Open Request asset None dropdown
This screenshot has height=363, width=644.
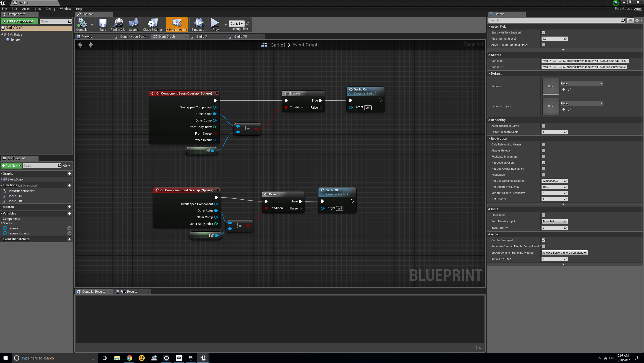click(582, 83)
